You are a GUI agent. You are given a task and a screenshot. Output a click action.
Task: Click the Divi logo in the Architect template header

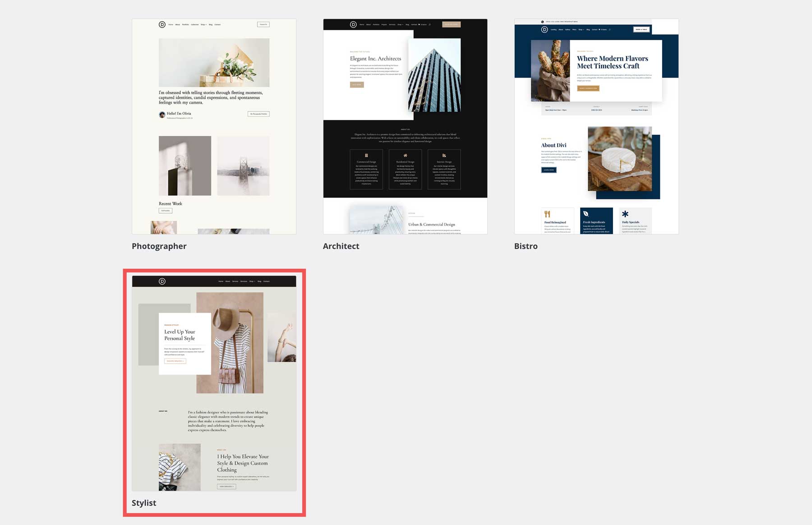[x=353, y=25]
